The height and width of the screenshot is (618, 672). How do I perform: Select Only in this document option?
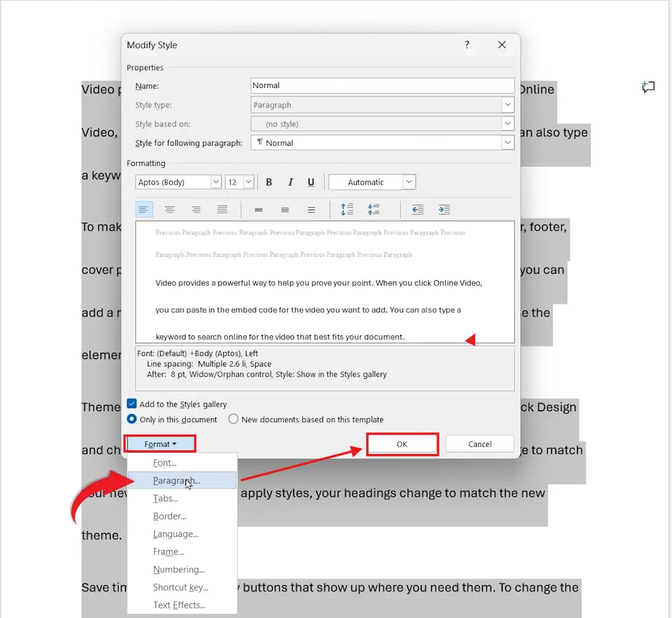coord(131,419)
